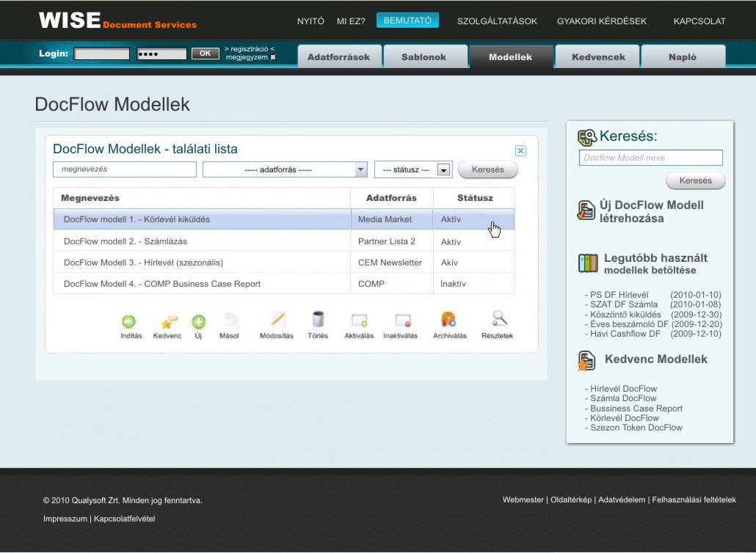Image resolution: width=756 pixels, height=553 pixels.
Task: Click the CEM Newsletter cell
Action: [x=390, y=263]
